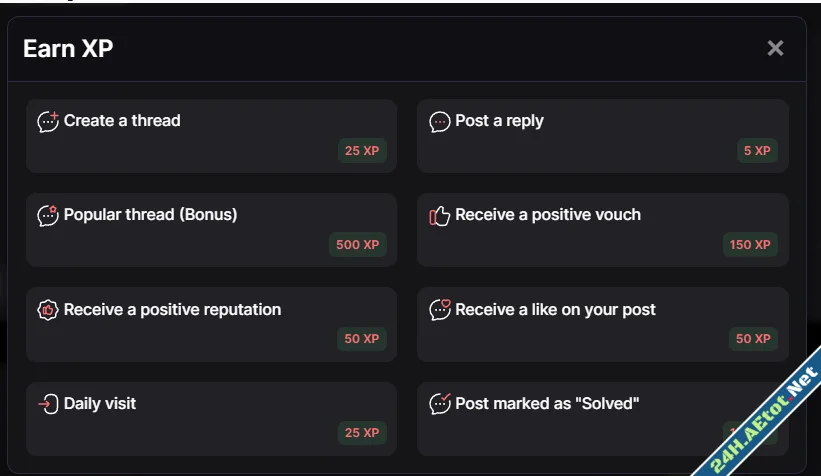Click the Post a reply bubble icon

(x=440, y=122)
